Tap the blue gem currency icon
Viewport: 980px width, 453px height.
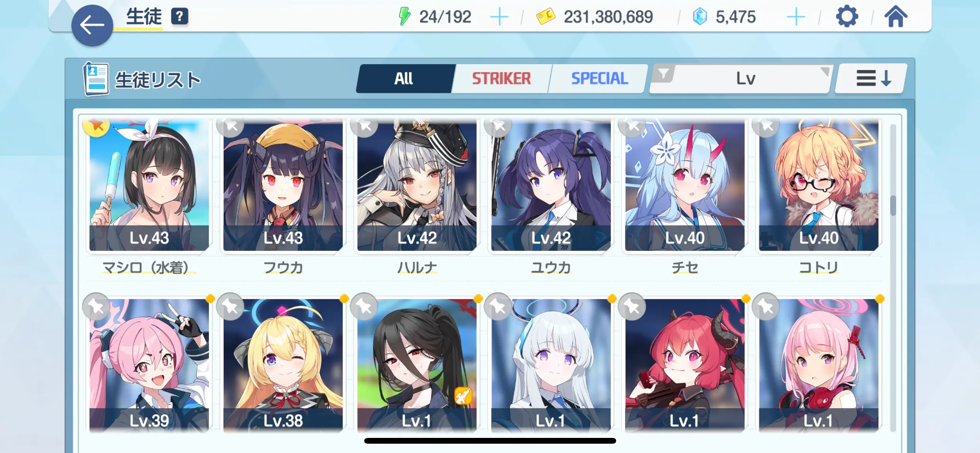click(x=699, y=17)
